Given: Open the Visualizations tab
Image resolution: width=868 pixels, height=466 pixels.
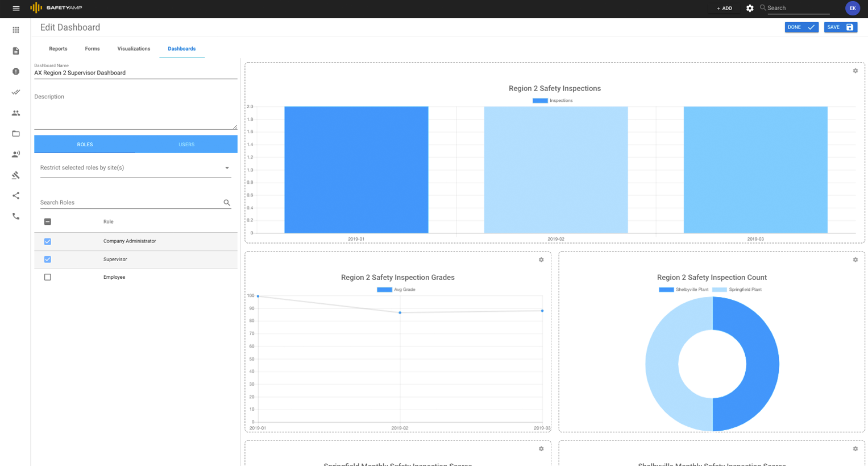Looking at the screenshot, I should [x=133, y=48].
